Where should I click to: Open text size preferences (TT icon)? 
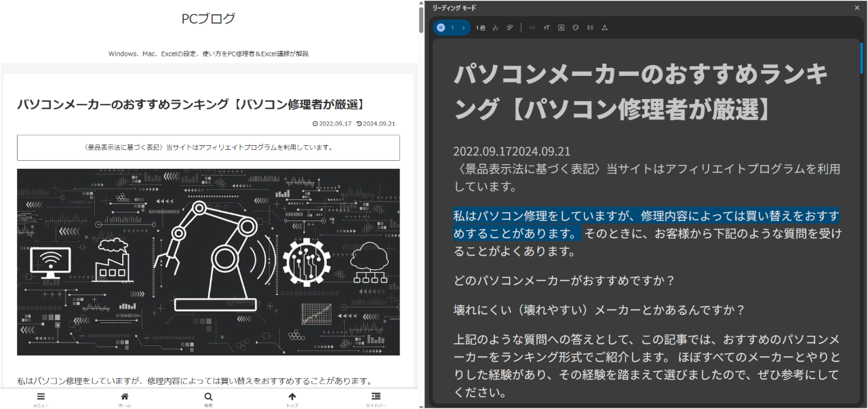point(547,27)
